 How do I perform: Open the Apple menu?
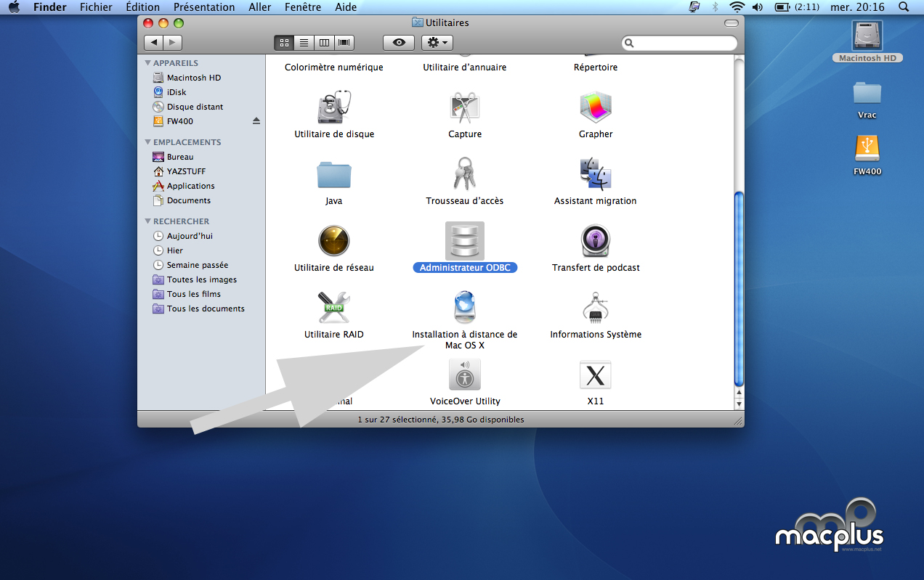(14, 7)
